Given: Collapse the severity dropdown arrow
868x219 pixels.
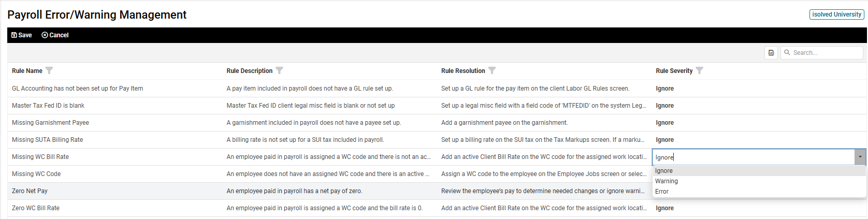Looking at the screenshot, I should coord(860,157).
